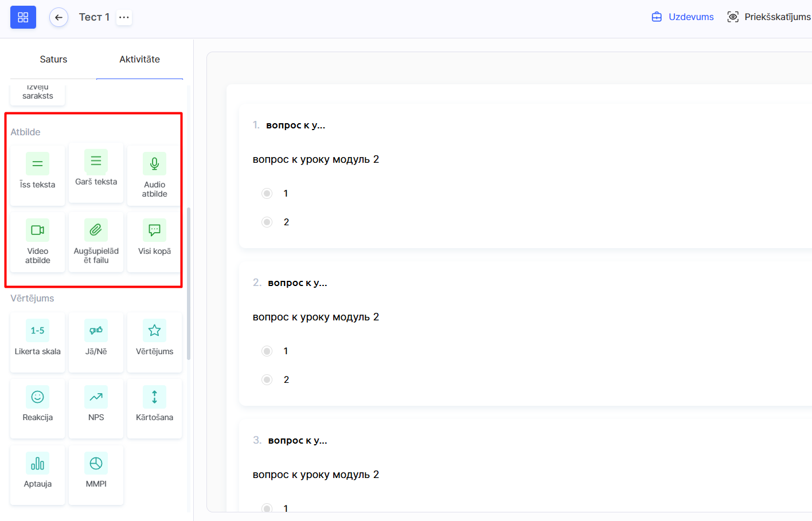Choose the Audio atbilde microphone icon
Viewport: 812px width, 521px height.
tap(154, 164)
